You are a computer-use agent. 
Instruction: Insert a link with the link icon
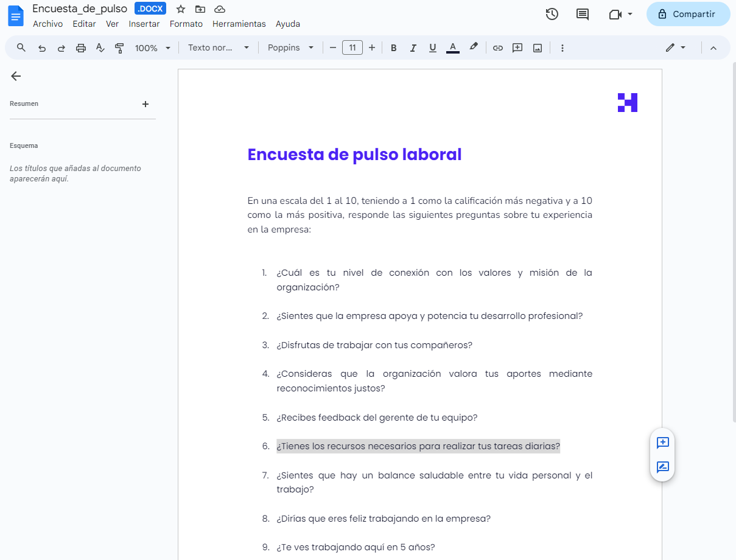point(497,47)
